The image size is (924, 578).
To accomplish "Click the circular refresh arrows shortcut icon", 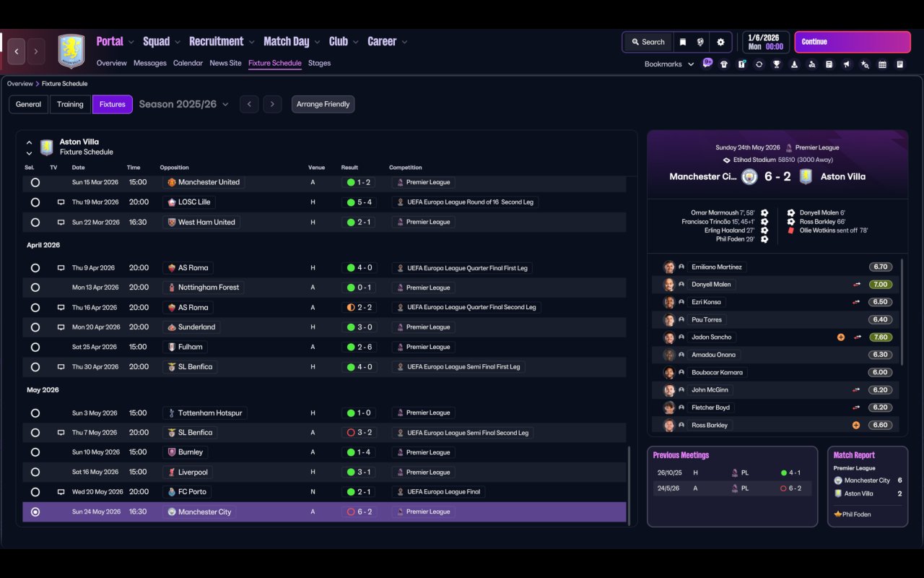I will pyautogui.click(x=759, y=64).
